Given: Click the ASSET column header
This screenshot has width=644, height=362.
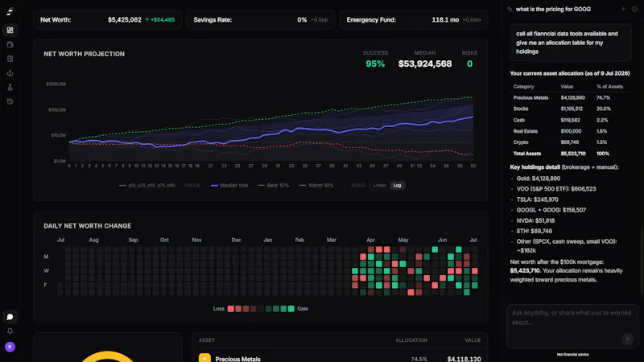Looking at the screenshot, I should 207,340.
